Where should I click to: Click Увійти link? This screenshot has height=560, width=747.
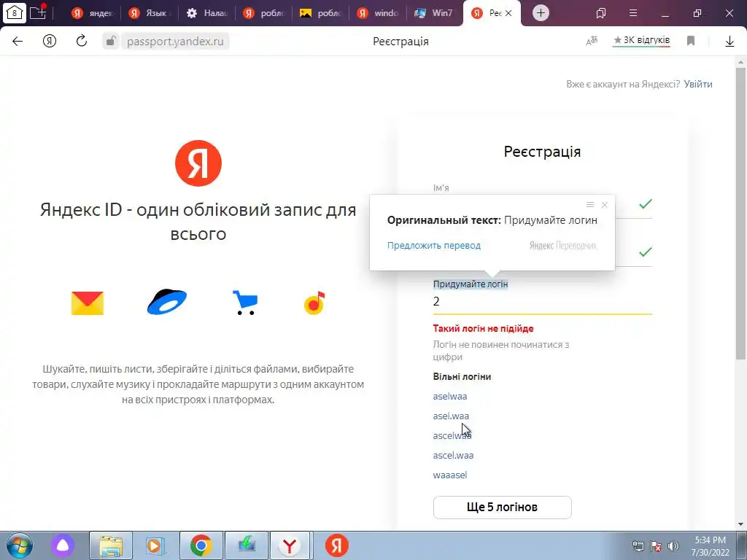[x=698, y=84]
